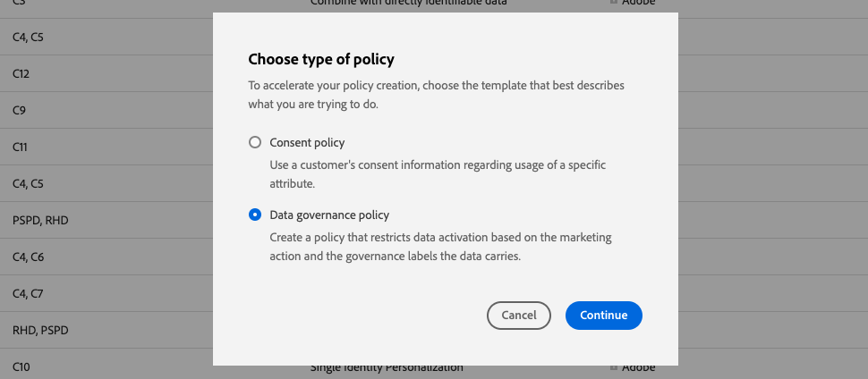Click the "To accelerate your policy creation" description text
The image size is (868, 379).
click(x=436, y=95)
